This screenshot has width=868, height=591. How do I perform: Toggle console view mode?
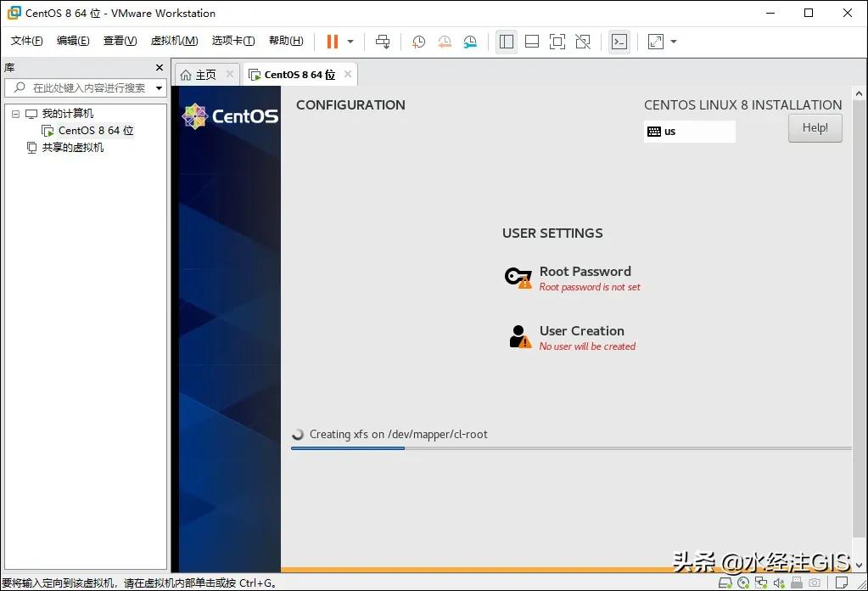point(619,41)
